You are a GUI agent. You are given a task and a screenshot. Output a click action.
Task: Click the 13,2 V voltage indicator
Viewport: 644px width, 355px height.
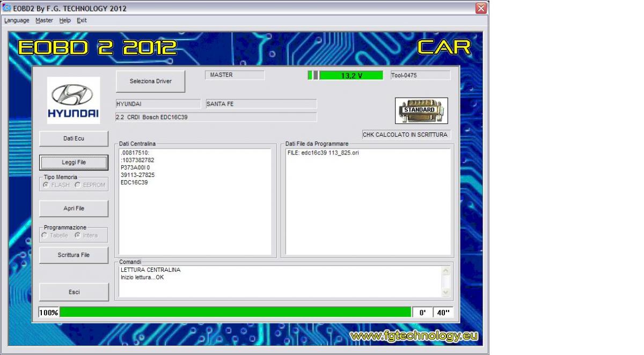351,76
